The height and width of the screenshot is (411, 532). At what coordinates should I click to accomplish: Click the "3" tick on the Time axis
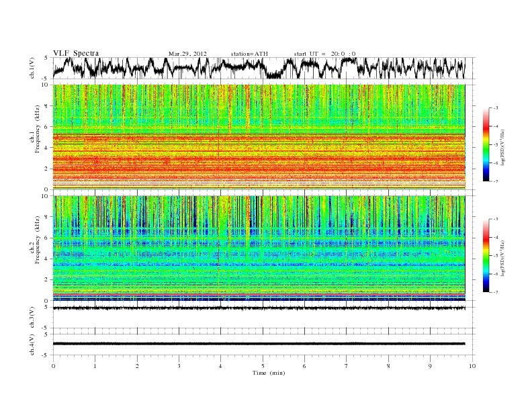pos(179,366)
